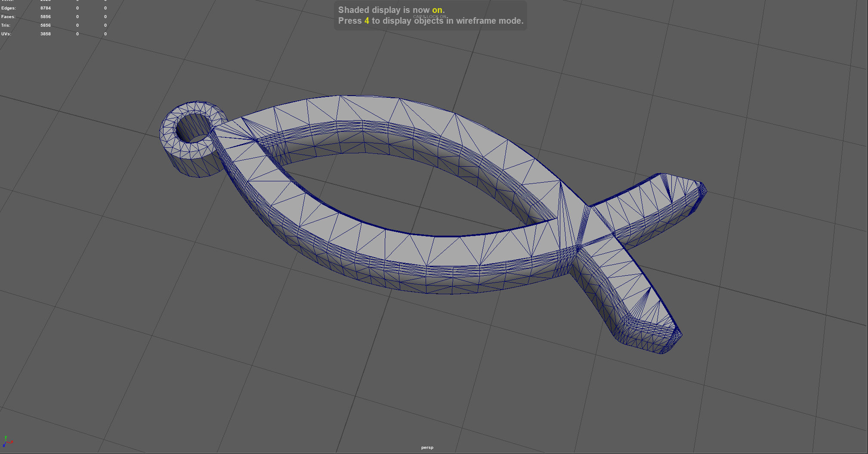Click the 'Edges:' HUD label
The width and height of the screenshot is (868, 454).
8,8
